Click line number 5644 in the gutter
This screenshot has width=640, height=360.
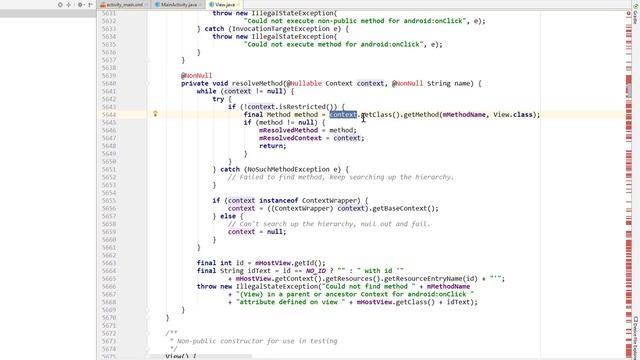[x=109, y=115]
